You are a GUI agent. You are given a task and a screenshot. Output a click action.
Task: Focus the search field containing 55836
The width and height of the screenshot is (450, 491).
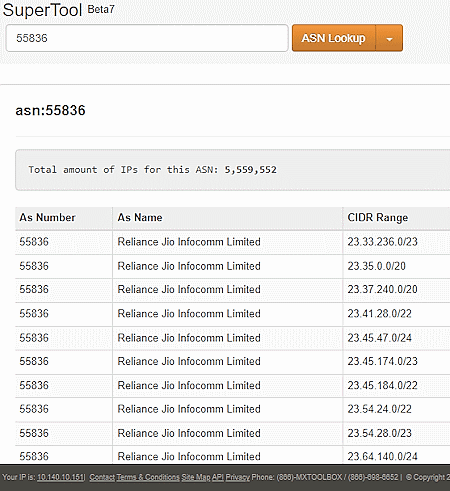pos(147,38)
